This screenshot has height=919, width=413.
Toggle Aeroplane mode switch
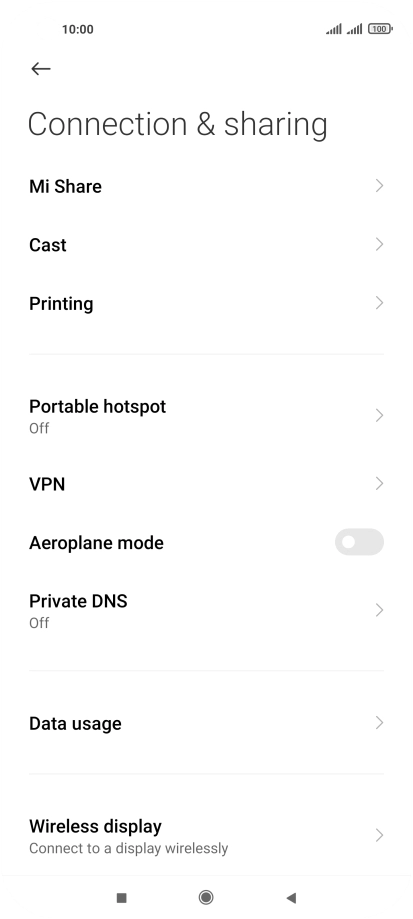(359, 542)
